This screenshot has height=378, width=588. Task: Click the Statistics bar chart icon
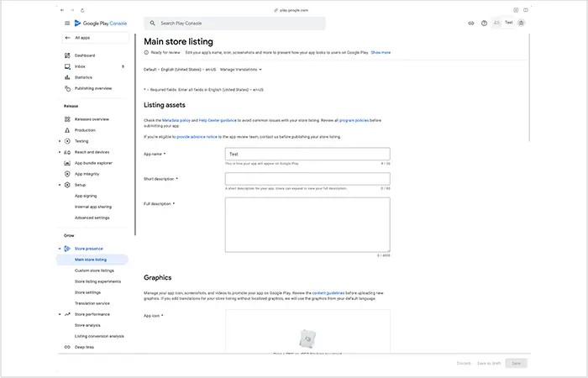pos(67,77)
